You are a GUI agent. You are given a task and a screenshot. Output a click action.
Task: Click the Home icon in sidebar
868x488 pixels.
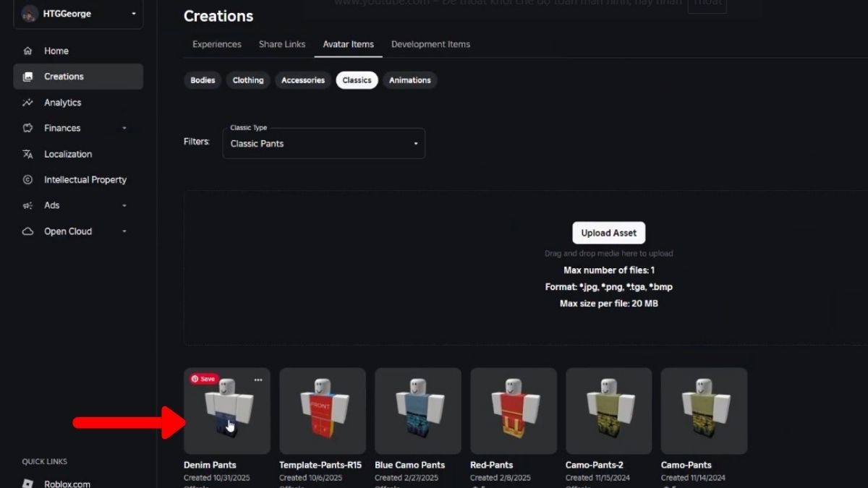click(28, 51)
